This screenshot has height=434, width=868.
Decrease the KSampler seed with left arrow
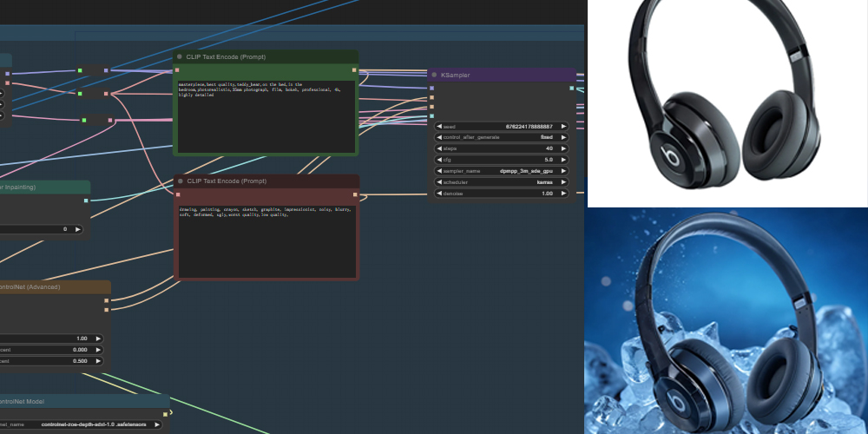[x=439, y=126]
